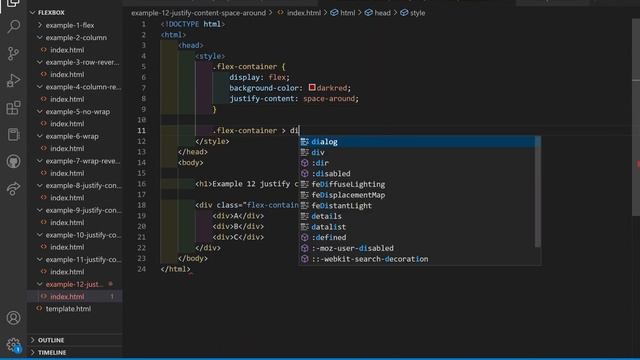Choose 'div' from the autocomplete list
The width and height of the screenshot is (640, 360).
coord(417,152)
